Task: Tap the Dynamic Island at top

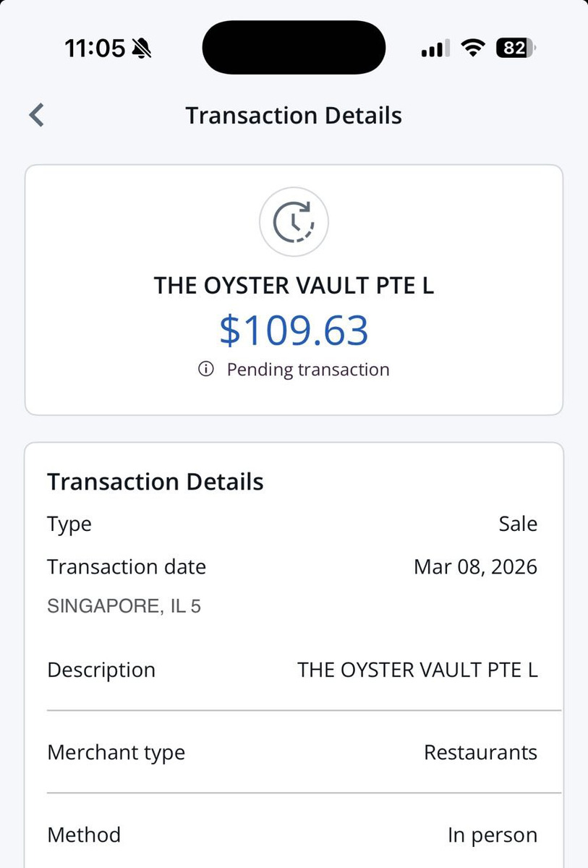Action: [294, 48]
